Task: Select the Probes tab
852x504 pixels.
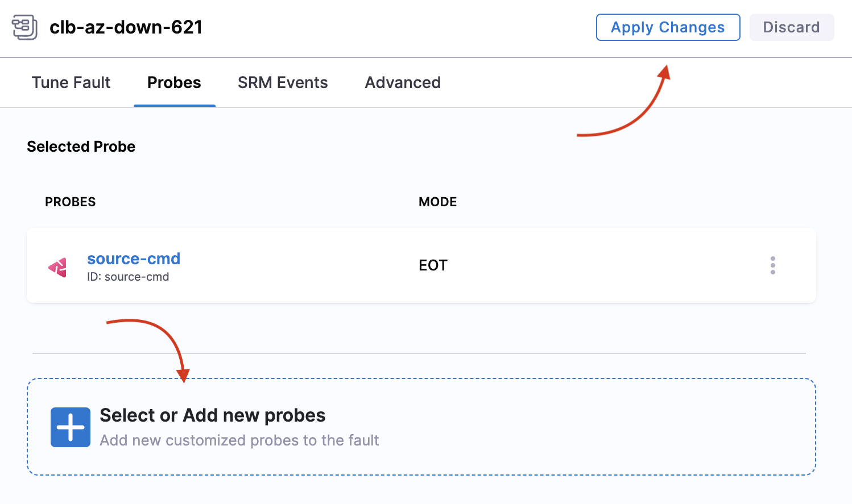Action: tap(174, 82)
